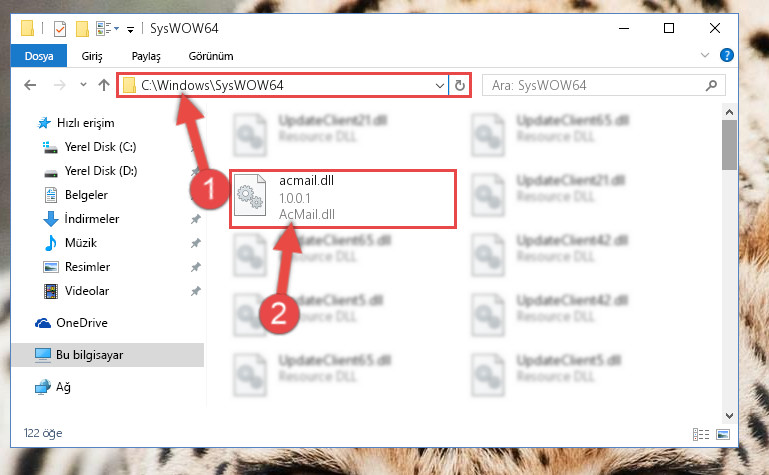Switch to the Görünüm ribbon tab

tap(211, 56)
